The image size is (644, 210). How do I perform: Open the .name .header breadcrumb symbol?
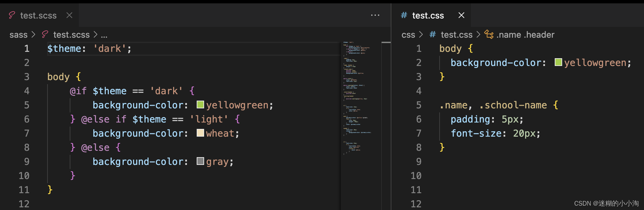(525, 35)
